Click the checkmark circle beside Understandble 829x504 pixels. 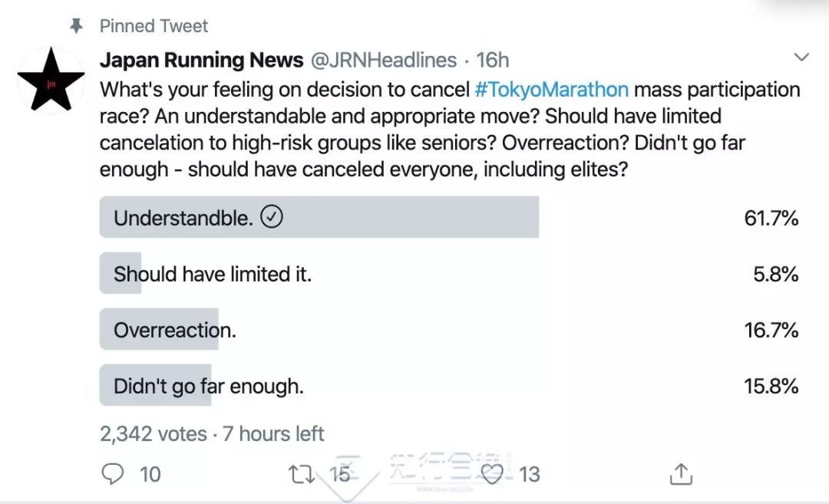[x=272, y=218]
